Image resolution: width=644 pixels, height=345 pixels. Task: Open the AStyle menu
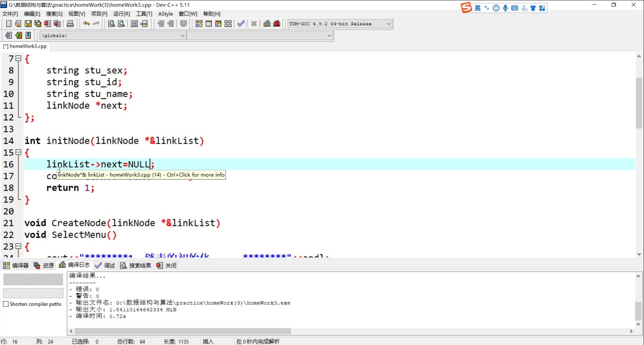pos(166,14)
